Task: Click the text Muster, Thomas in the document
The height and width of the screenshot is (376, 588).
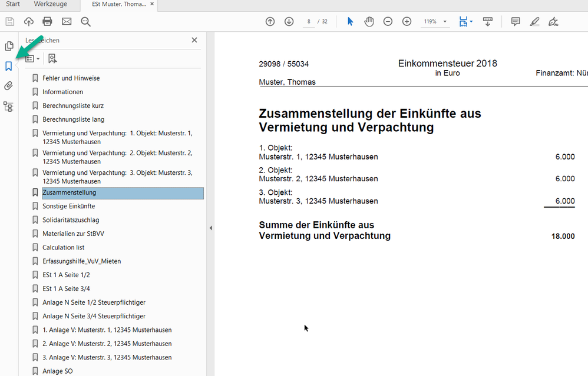Action: pyautogui.click(x=288, y=82)
